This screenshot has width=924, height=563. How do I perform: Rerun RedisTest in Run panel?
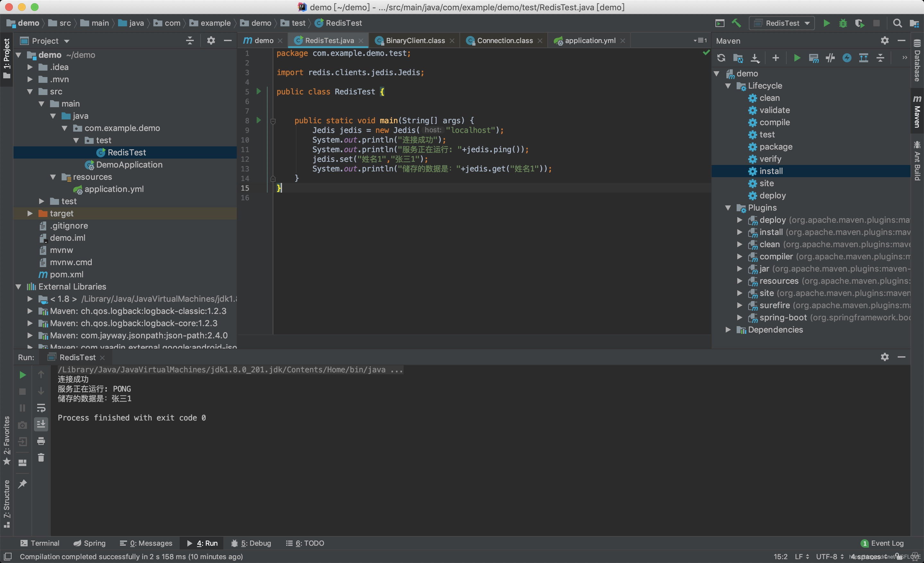[22, 375]
